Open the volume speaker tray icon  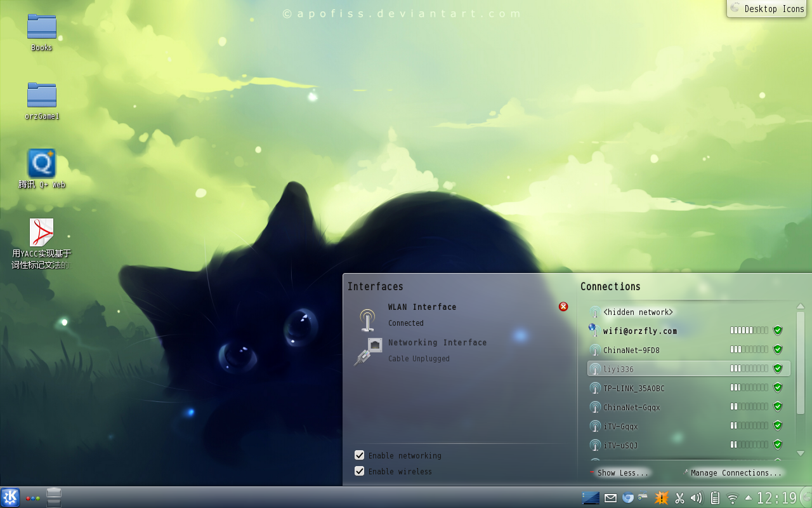click(697, 498)
